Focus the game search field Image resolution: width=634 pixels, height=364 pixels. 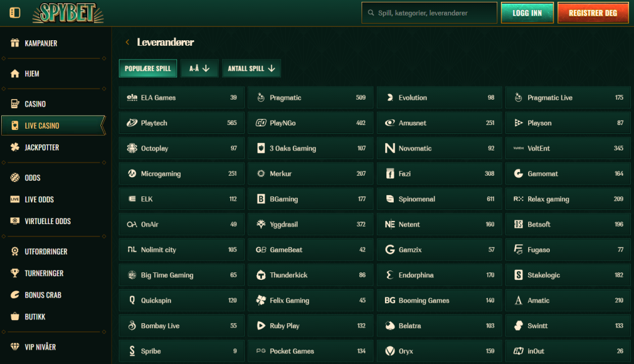click(430, 13)
